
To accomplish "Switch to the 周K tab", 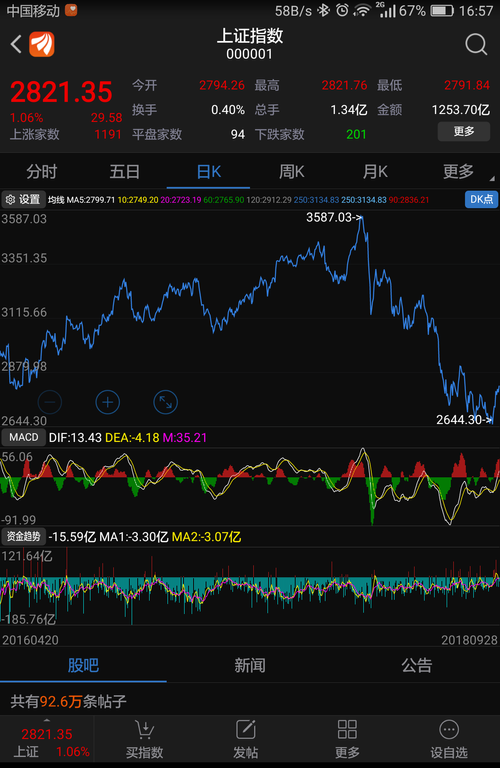I will coord(291,171).
